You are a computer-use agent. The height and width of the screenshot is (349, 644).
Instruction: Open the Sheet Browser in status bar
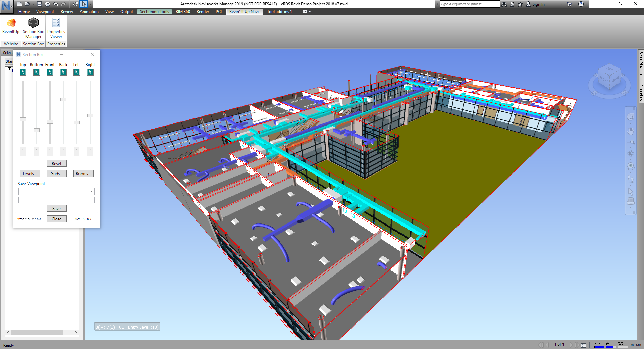[x=584, y=345]
